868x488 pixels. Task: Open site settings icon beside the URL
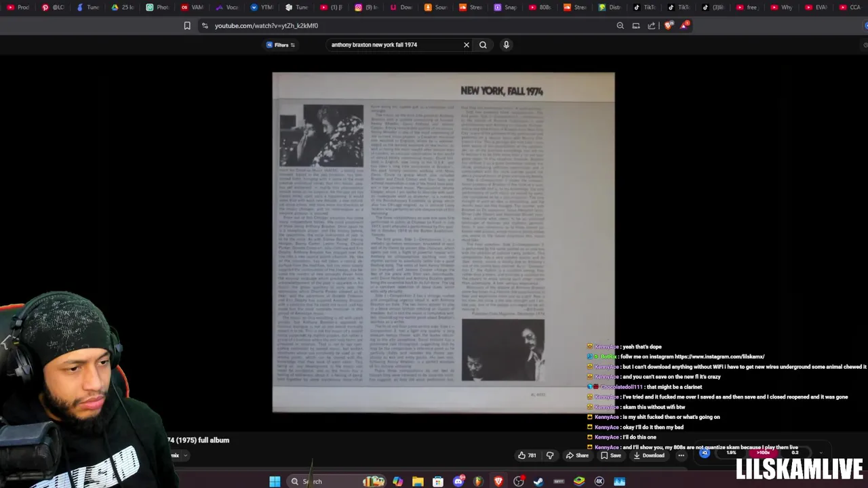coord(205,26)
